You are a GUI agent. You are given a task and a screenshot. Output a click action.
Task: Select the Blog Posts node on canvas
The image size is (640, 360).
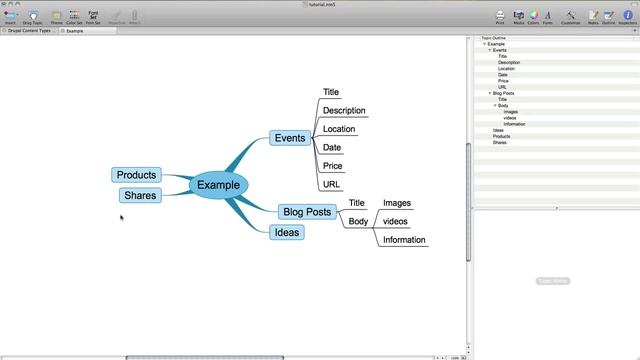(x=307, y=212)
